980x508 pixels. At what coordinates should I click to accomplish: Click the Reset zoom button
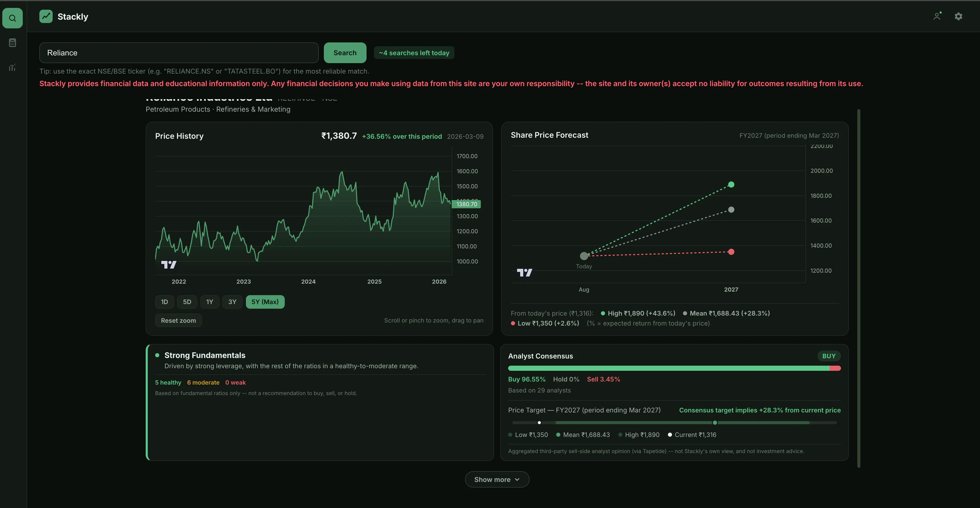coord(178,320)
